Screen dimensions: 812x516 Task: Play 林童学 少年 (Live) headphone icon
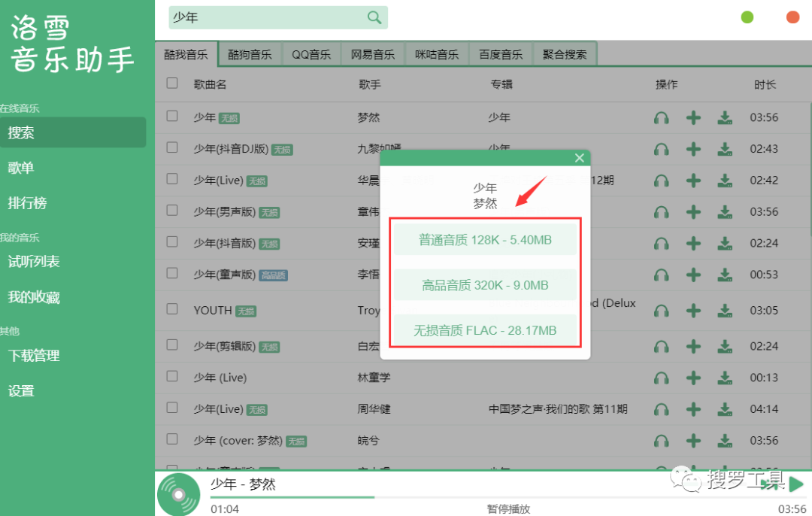[662, 378]
